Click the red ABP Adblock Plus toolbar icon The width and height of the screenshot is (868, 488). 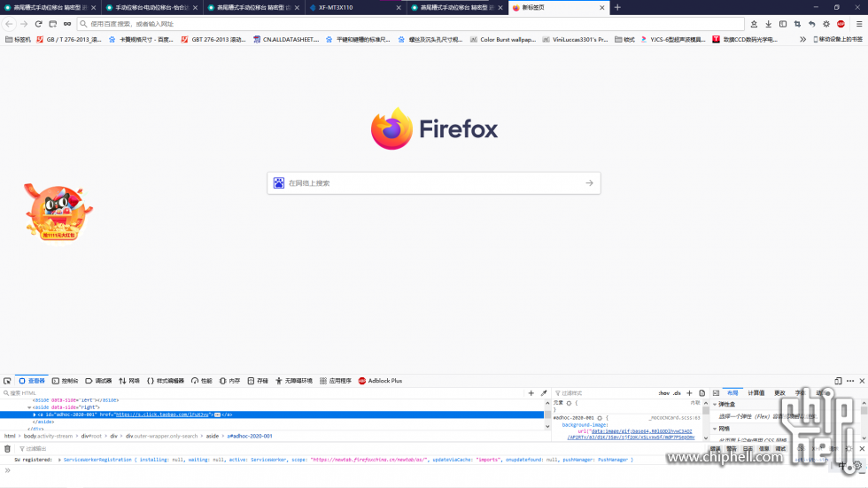click(841, 24)
